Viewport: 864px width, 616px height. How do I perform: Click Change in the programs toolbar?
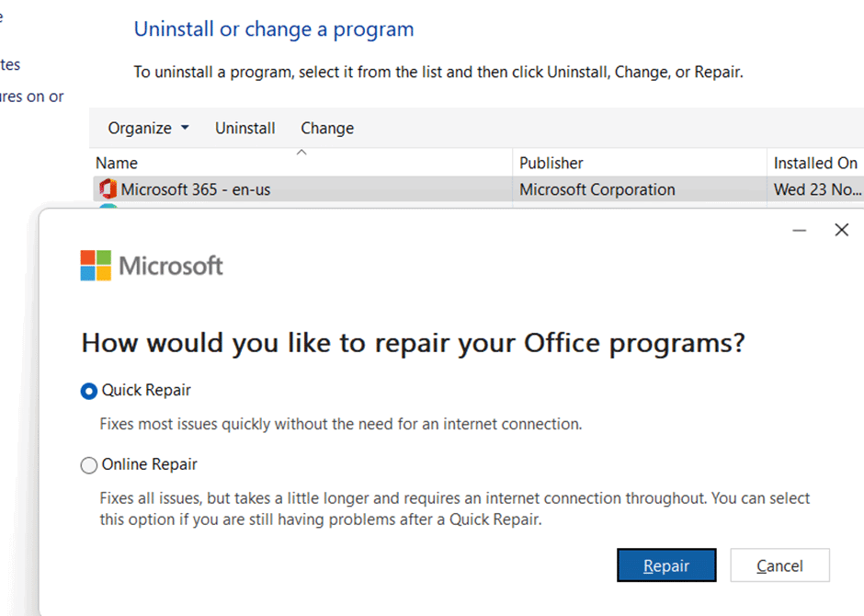coord(326,128)
